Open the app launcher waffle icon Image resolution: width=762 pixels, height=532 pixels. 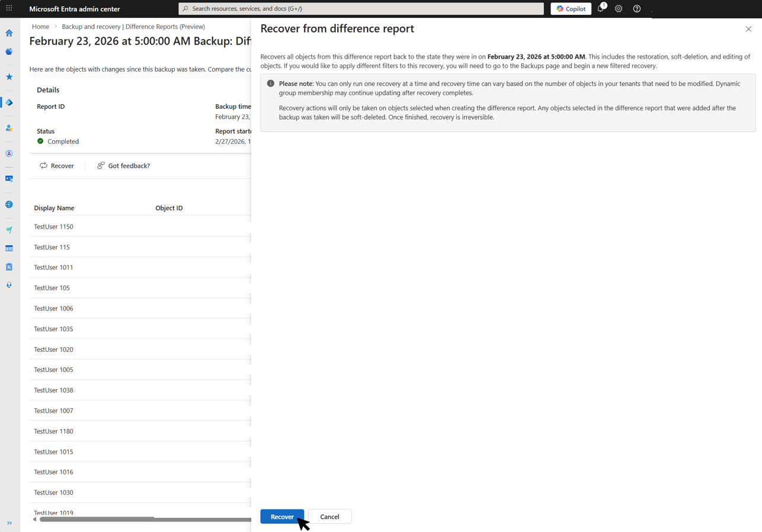pos(9,8)
